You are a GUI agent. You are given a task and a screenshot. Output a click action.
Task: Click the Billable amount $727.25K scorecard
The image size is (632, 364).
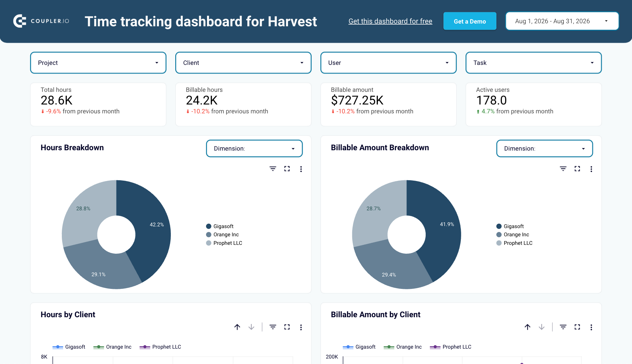[388, 104]
